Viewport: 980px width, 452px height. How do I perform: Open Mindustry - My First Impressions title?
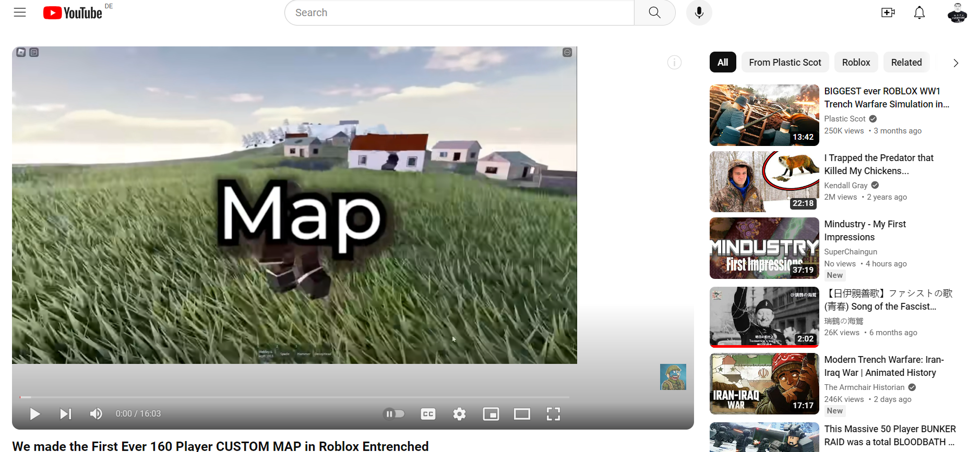click(x=865, y=230)
